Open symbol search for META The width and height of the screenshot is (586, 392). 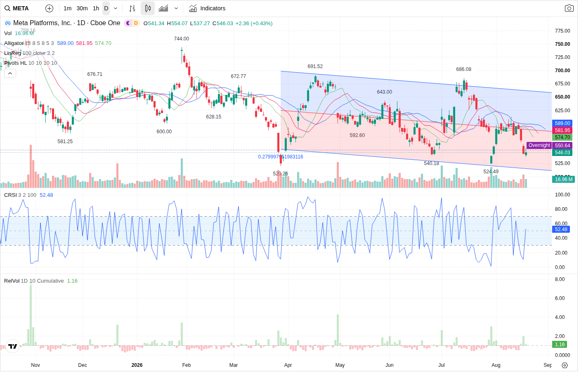click(17, 8)
